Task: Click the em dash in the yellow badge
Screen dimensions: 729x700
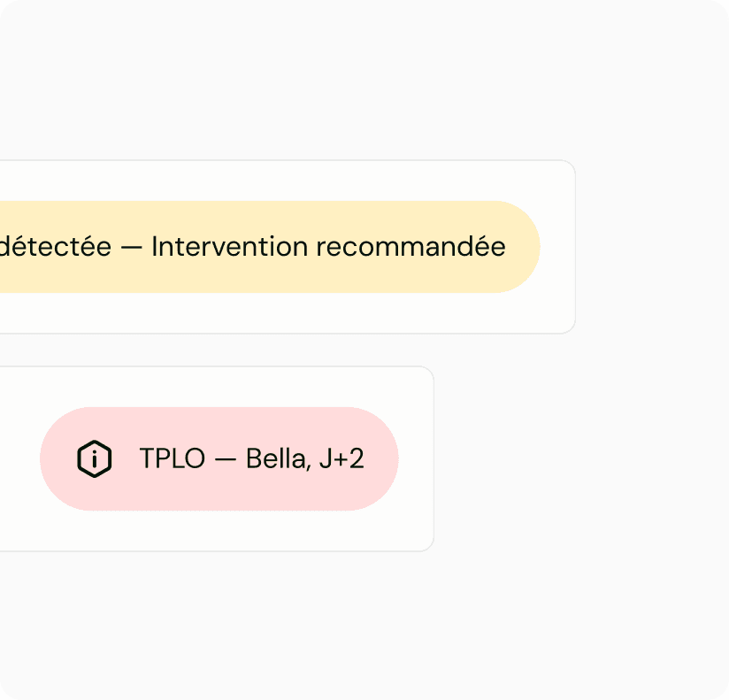Action: tap(131, 247)
